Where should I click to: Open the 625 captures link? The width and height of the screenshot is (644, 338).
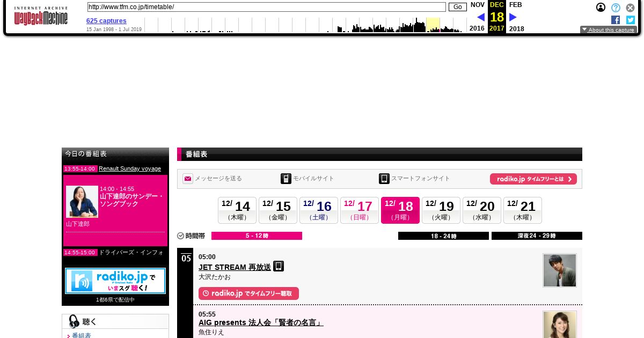pos(106,21)
